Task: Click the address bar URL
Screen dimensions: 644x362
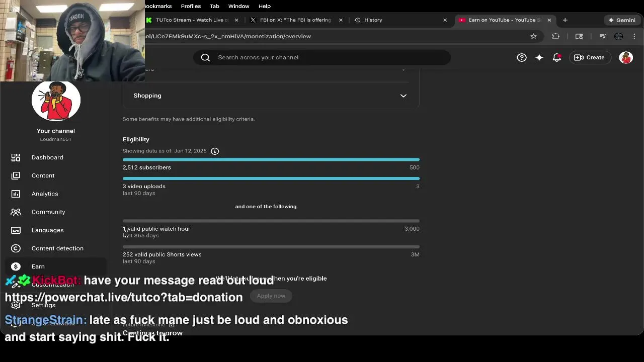Action: [228, 36]
